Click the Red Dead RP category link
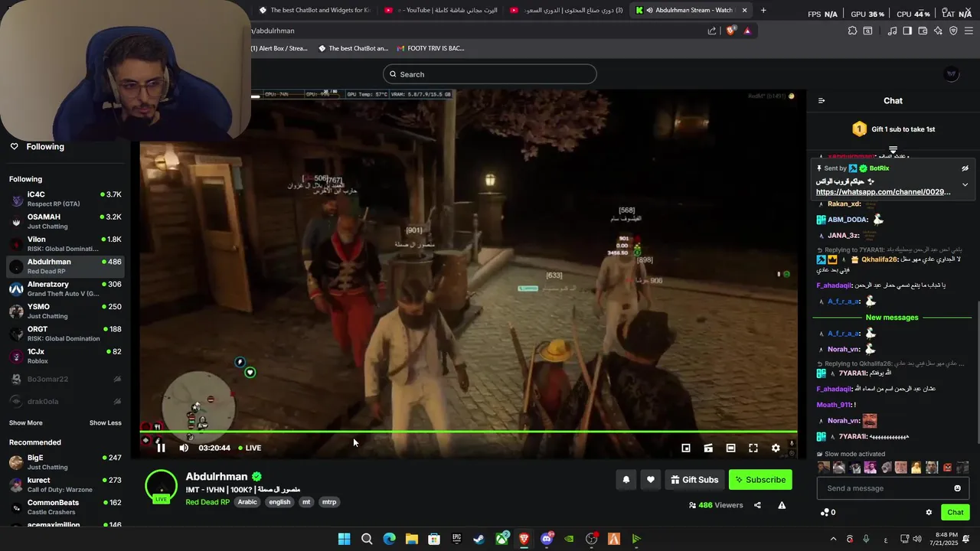The width and height of the screenshot is (980, 551). [x=207, y=502]
